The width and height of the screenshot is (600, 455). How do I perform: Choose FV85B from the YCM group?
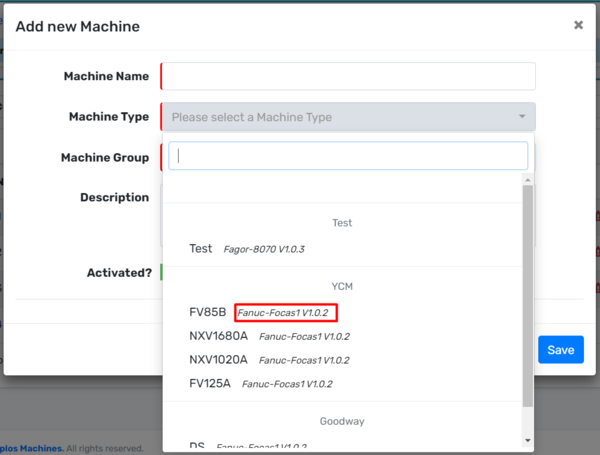(x=208, y=312)
